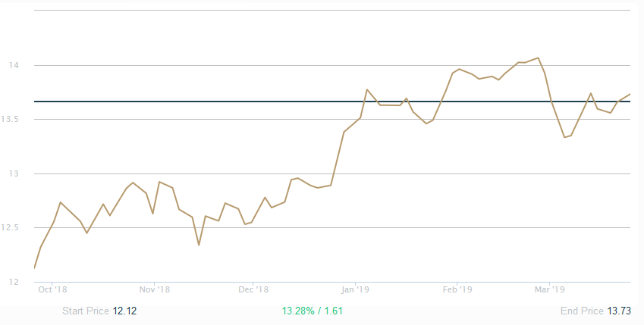Click the price line's highest peak

[538, 58]
